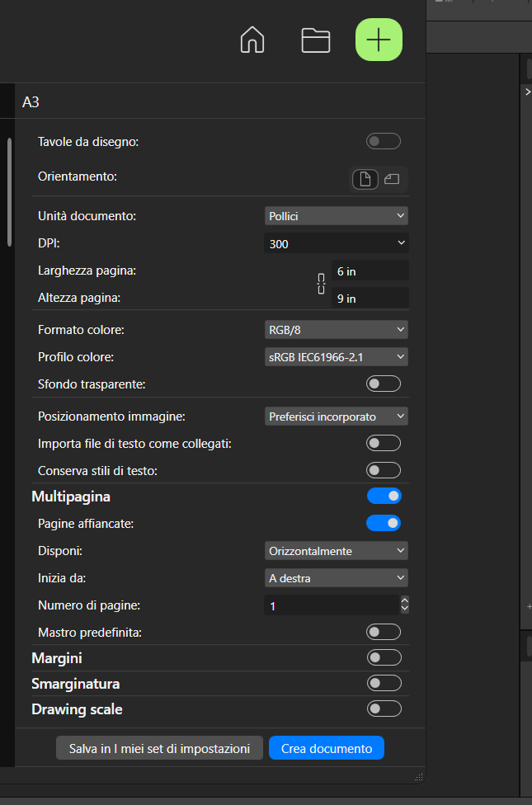Image resolution: width=532 pixels, height=805 pixels.
Task: Increase Numero di pagine with up arrow
Action: click(405, 600)
